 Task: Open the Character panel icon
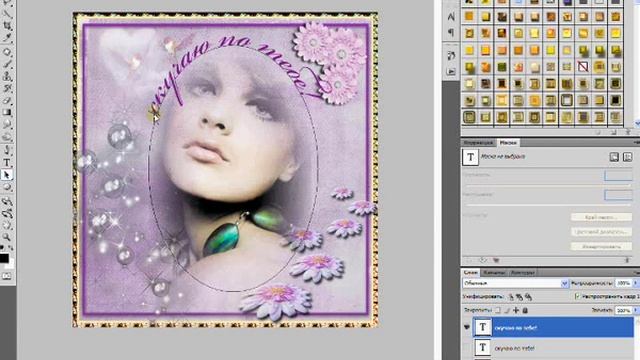pyautogui.click(x=451, y=17)
